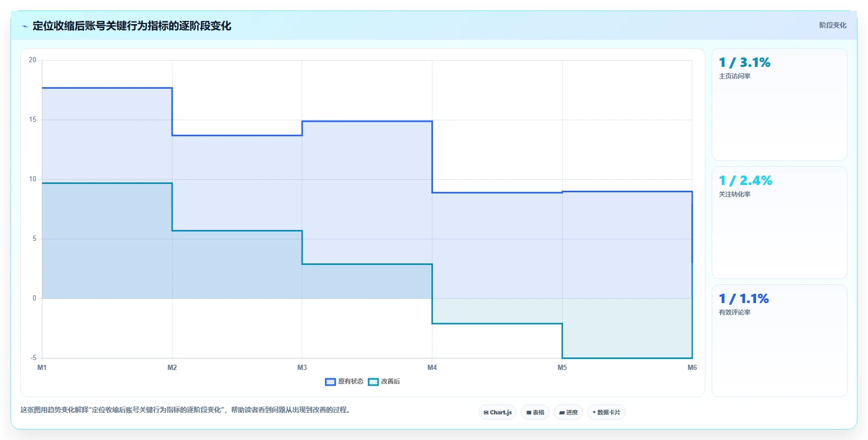
Task: Click the 改善后 legend label
Action: coord(391,381)
